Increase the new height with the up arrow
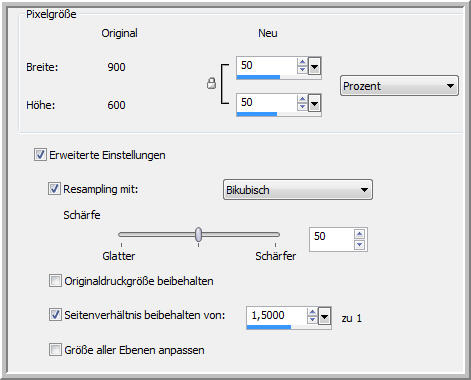The height and width of the screenshot is (380, 471). pos(302,99)
